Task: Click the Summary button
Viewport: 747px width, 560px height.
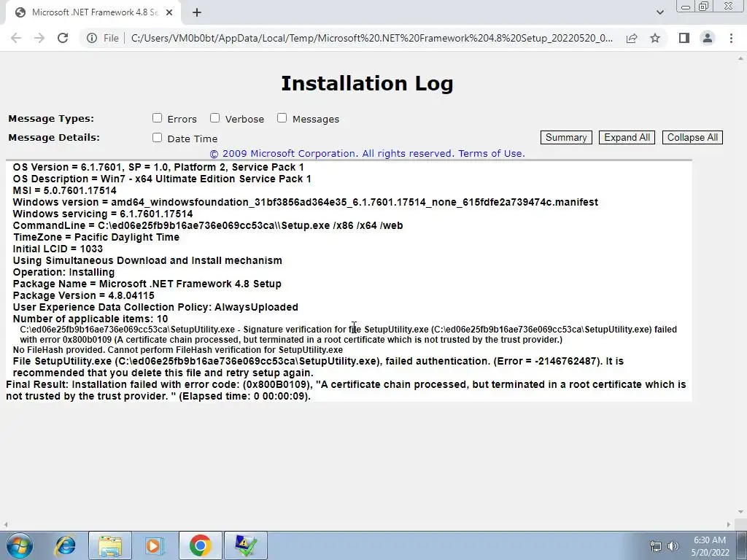Action: [566, 137]
